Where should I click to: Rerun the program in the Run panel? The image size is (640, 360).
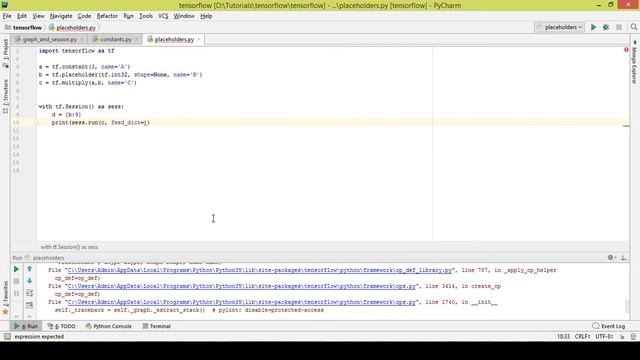(x=16, y=269)
